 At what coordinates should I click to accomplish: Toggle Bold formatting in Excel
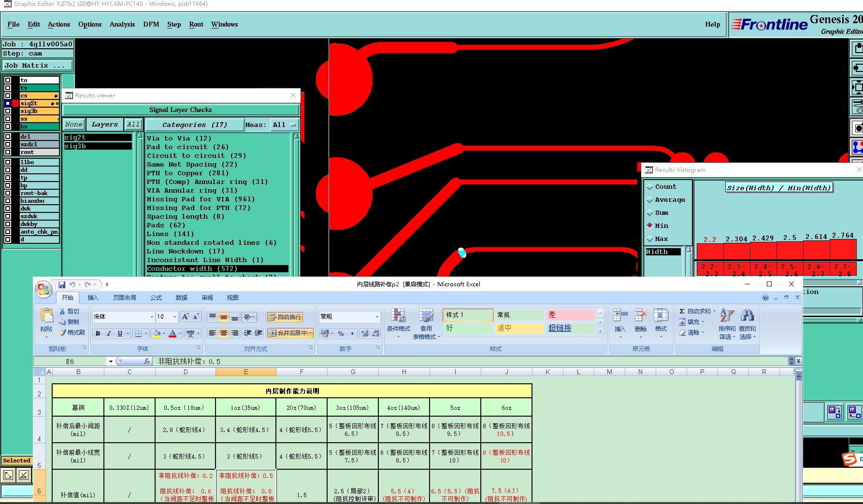click(x=98, y=334)
